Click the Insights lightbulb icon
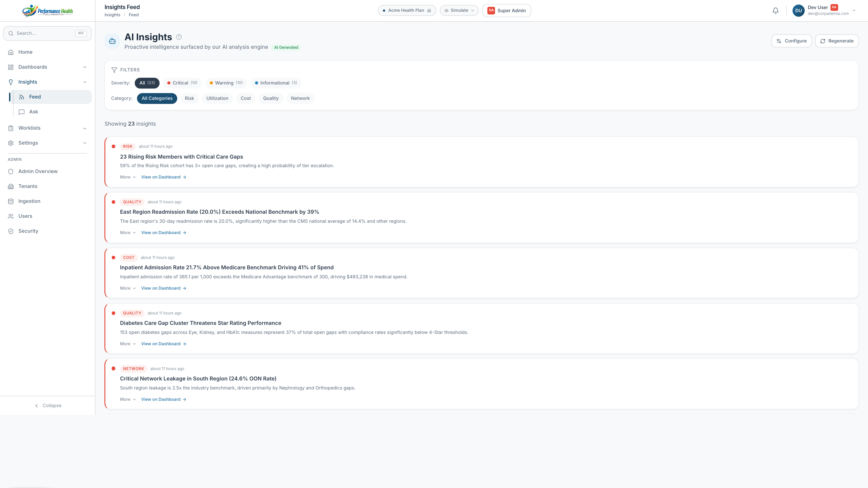 pos(11,82)
